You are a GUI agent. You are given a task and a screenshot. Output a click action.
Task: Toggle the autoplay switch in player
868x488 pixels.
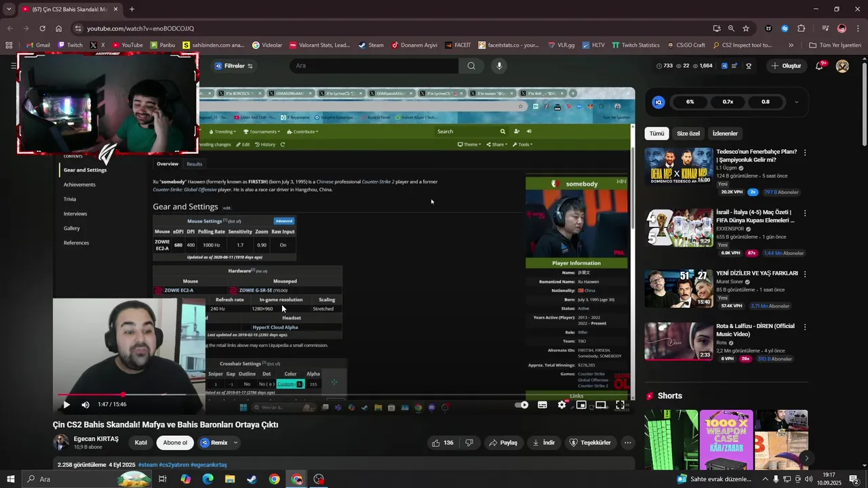[x=521, y=405]
